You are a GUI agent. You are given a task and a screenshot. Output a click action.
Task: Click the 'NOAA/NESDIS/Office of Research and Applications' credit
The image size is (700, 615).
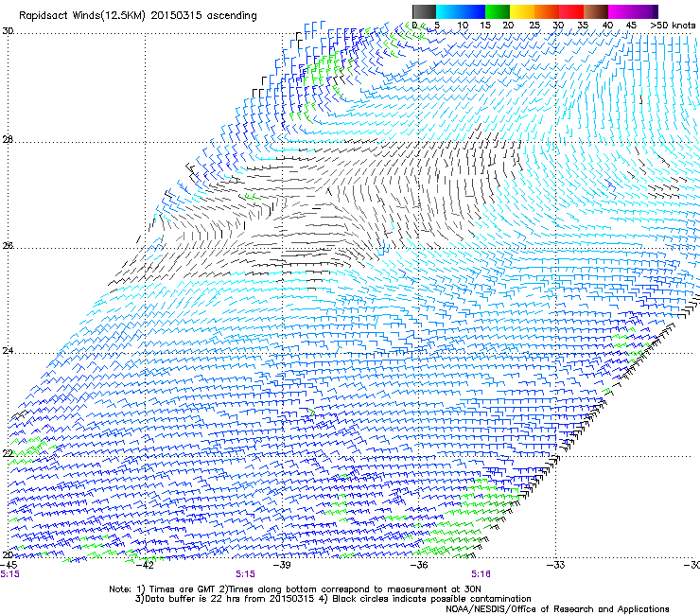tap(557, 609)
